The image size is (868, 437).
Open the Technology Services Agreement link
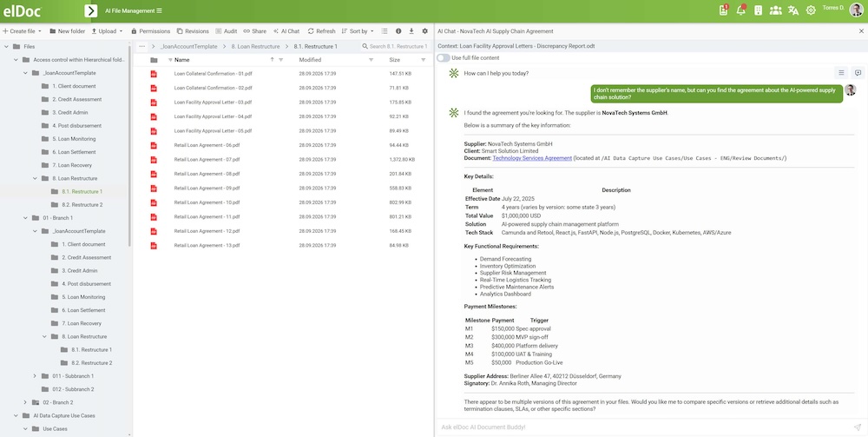click(532, 158)
